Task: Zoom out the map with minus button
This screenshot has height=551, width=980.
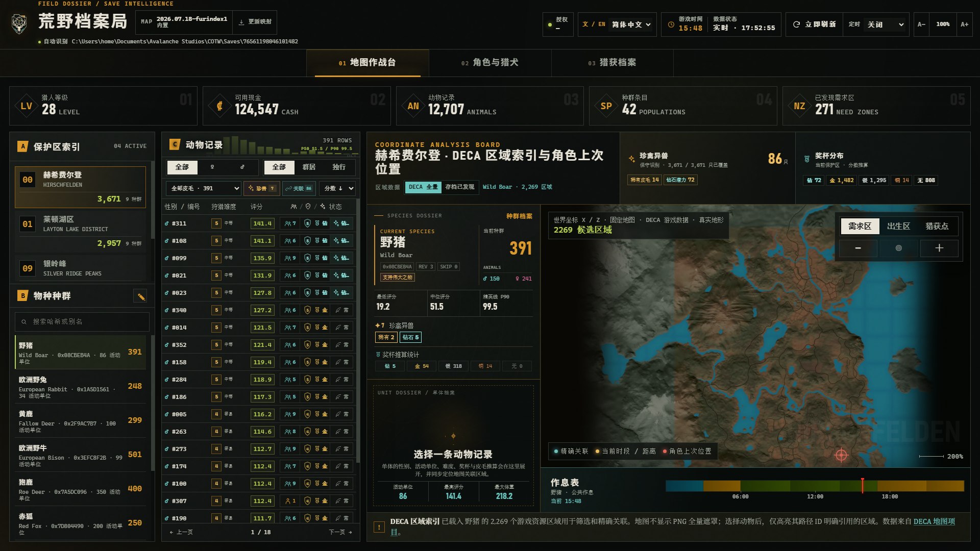Action: pyautogui.click(x=858, y=248)
